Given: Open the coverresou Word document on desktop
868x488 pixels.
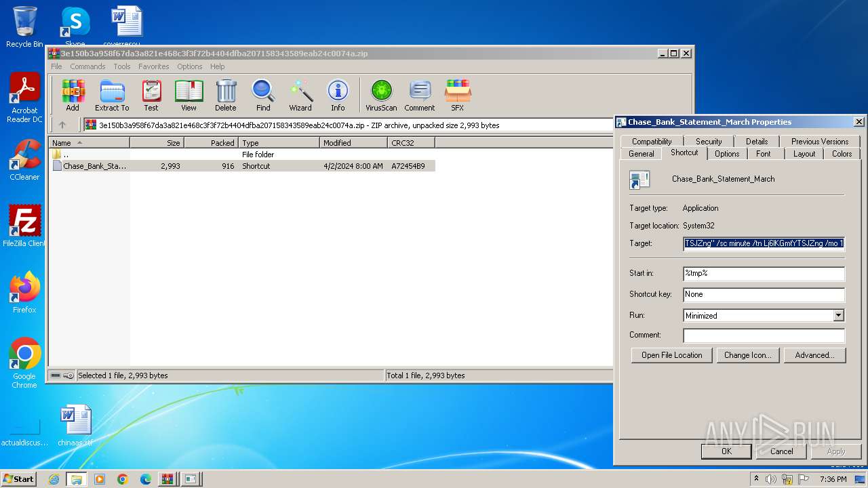Looking at the screenshot, I should pyautogui.click(x=127, y=26).
